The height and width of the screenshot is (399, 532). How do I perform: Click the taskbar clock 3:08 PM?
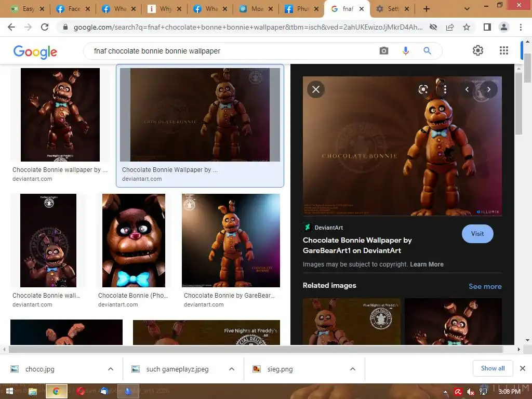tap(509, 392)
